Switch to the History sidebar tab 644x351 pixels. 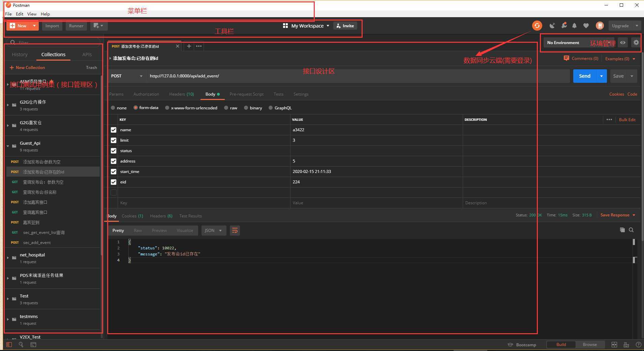click(x=20, y=55)
